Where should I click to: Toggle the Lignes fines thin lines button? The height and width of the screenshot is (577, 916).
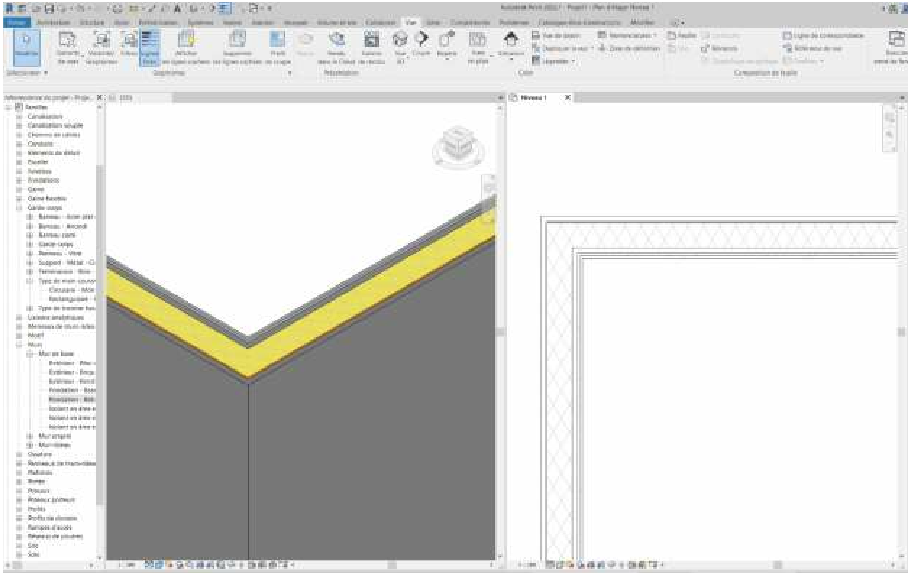pos(149,47)
